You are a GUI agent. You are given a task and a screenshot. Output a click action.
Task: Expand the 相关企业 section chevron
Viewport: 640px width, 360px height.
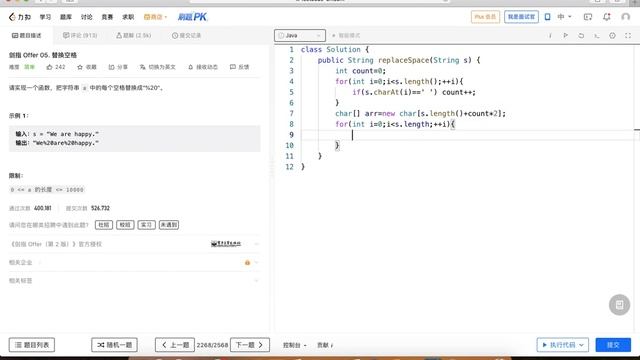click(x=256, y=262)
